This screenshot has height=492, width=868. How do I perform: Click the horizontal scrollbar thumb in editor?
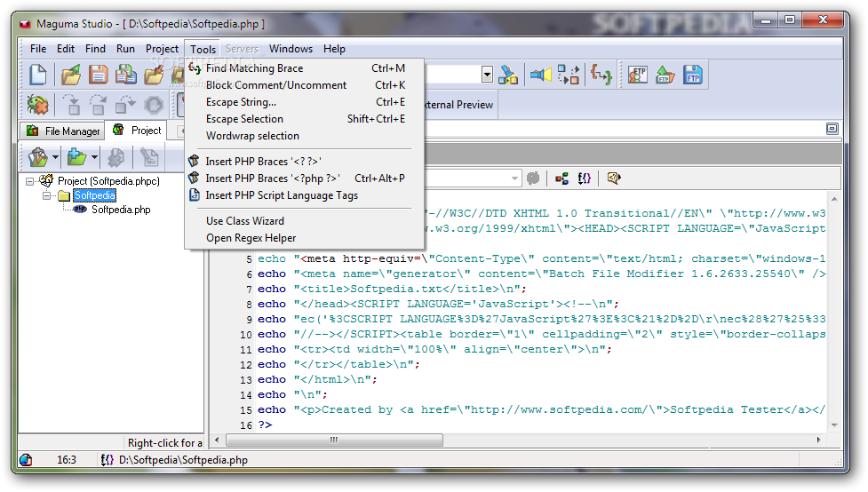click(334, 440)
